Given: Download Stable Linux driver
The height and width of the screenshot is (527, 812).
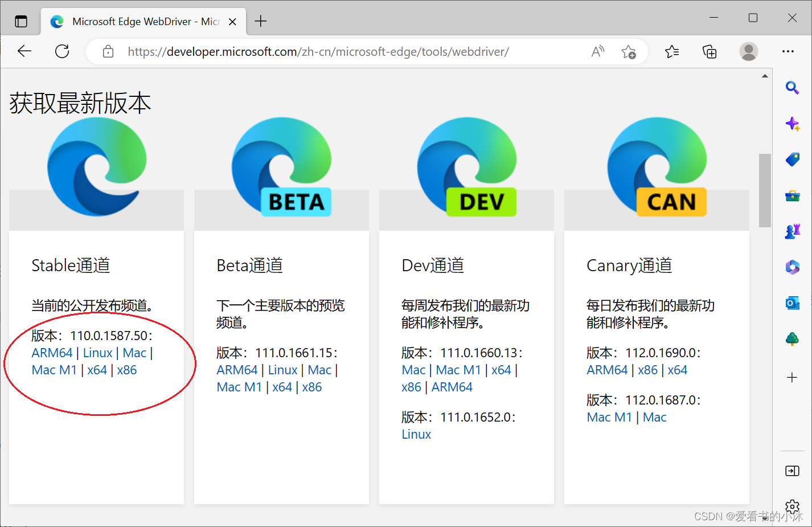Looking at the screenshot, I should tap(98, 353).
